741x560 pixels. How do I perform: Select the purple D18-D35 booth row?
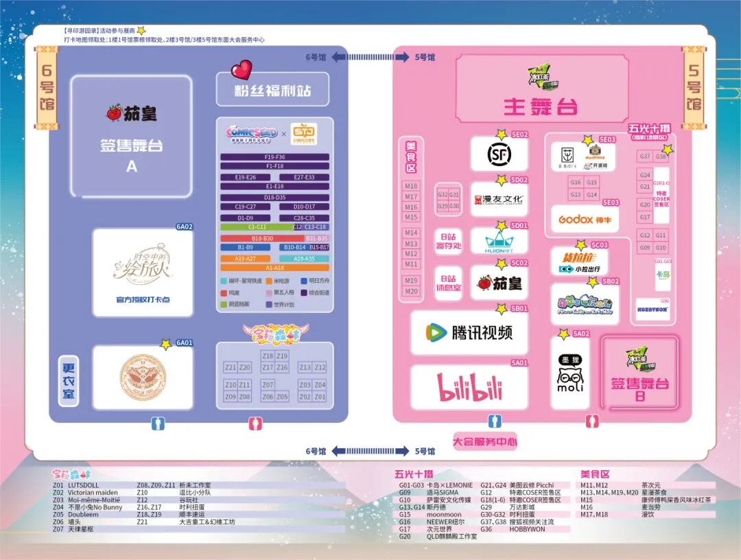click(274, 197)
